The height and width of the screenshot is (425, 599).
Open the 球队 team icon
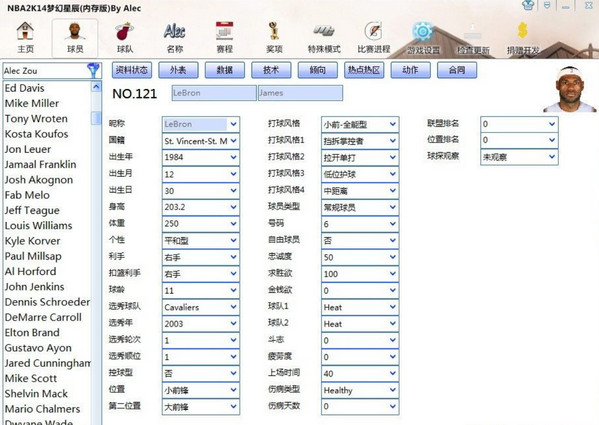click(x=125, y=37)
